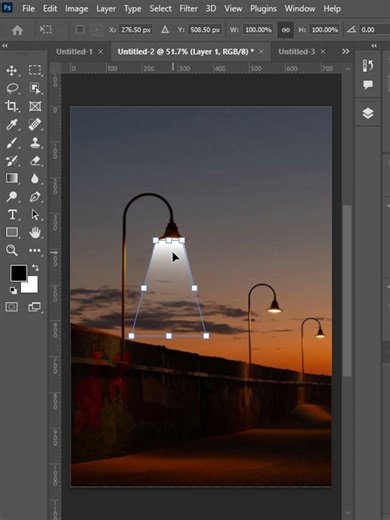Click the Y position field
This screenshot has height=520, width=390.
pos(205,30)
